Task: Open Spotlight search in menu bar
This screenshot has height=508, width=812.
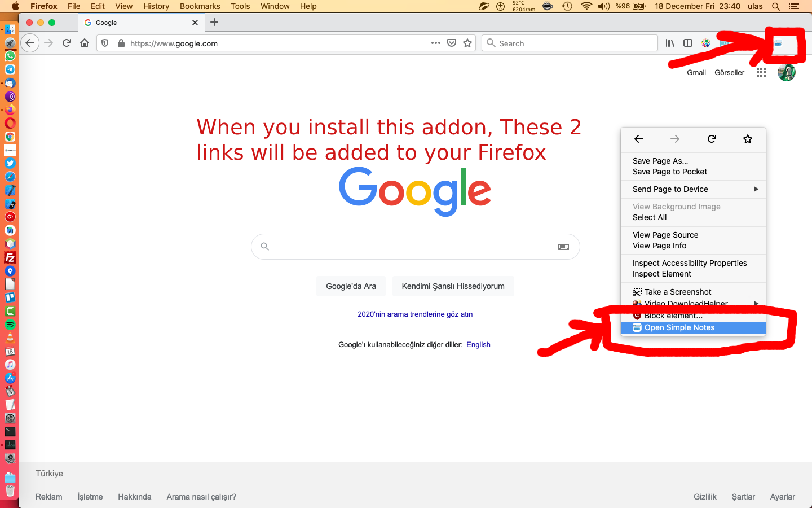Action: coord(776,6)
